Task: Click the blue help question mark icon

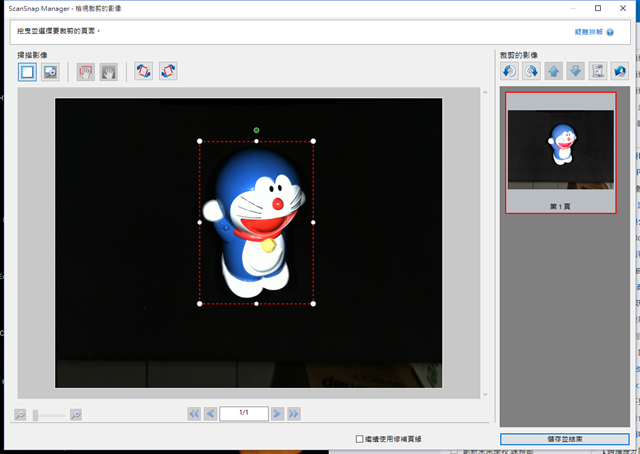Action: click(610, 32)
